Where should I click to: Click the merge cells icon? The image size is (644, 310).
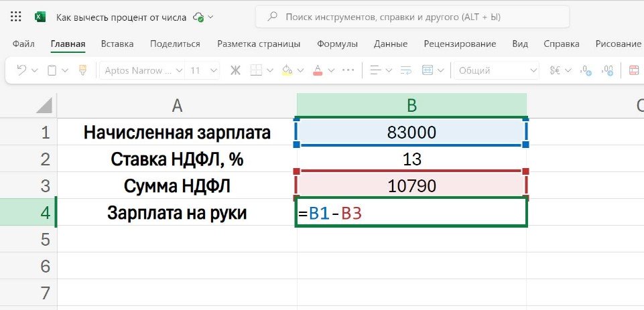[x=427, y=70]
